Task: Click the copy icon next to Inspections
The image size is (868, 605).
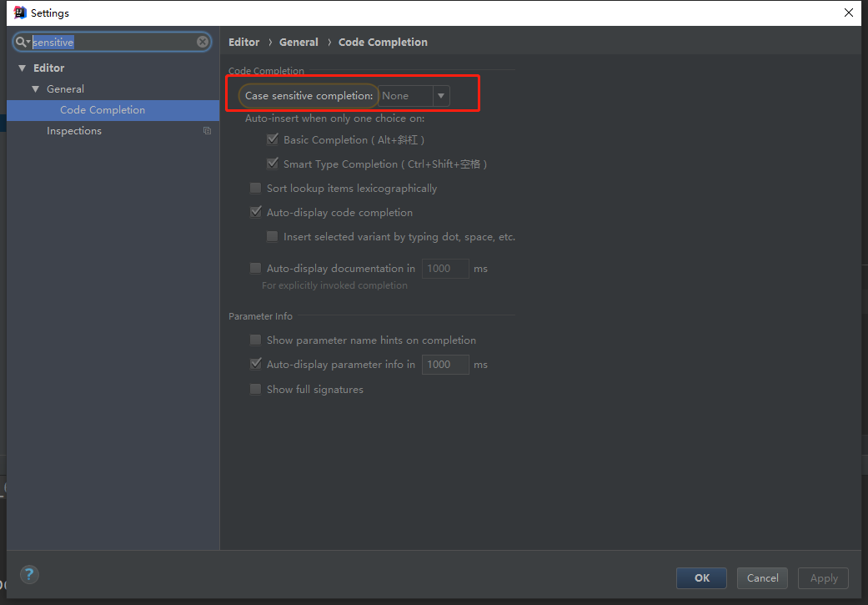Action: point(207,131)
